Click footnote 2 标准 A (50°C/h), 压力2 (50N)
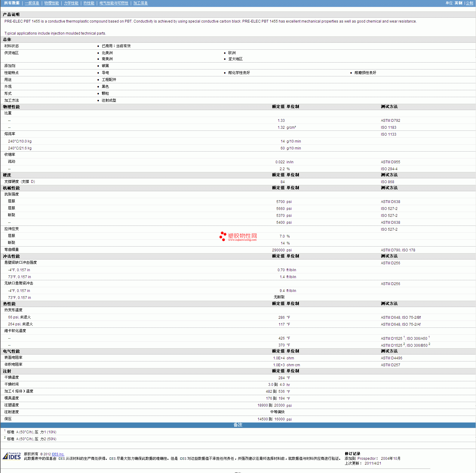Viewport: 476px width, 473px height. (30, 439)
